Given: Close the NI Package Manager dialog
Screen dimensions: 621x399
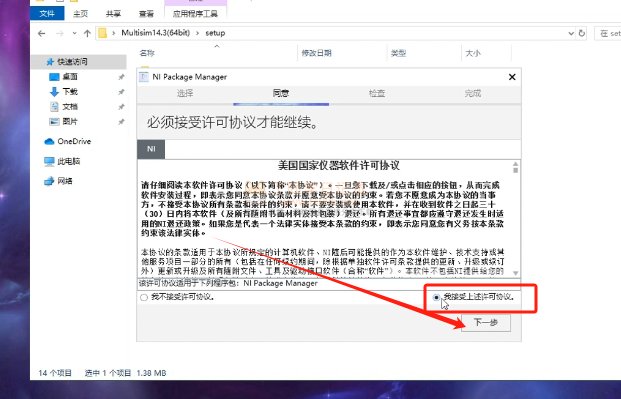Looking at the screenshot, I should 512,77.
